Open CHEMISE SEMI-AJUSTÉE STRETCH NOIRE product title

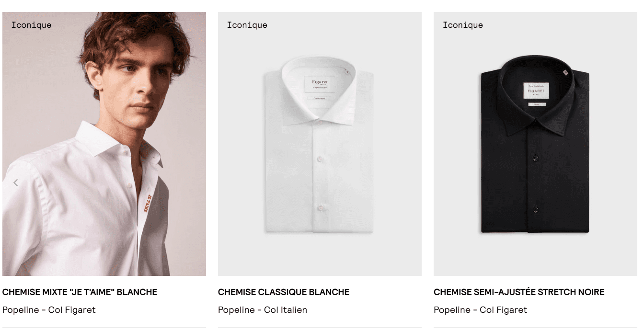(519, 292)
